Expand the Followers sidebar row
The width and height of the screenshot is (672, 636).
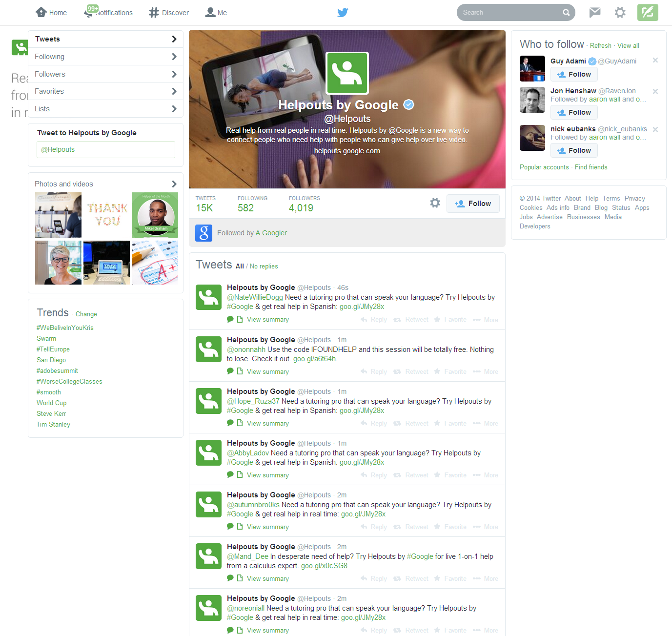pos(105,74)
